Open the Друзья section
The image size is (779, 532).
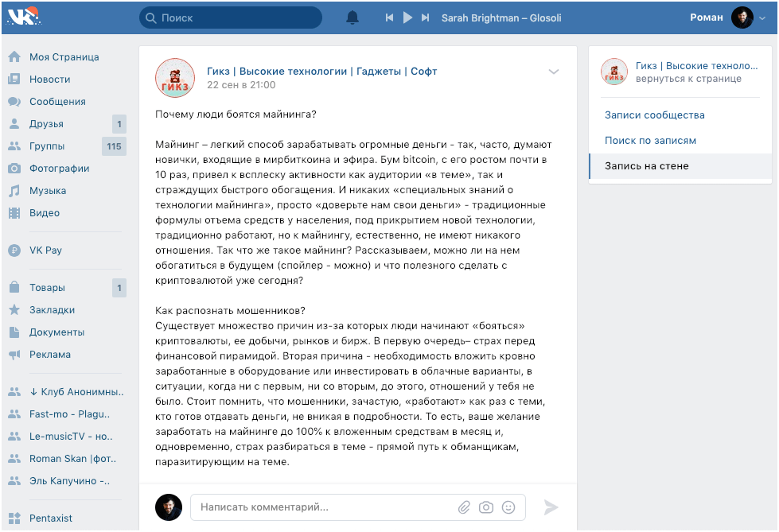coord(46,124)
